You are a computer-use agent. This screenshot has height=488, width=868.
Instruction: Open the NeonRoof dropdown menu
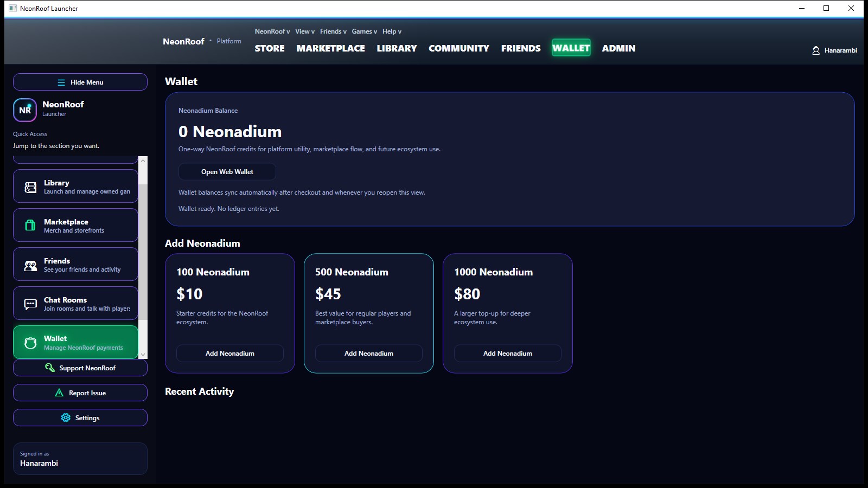pos(272,31)
